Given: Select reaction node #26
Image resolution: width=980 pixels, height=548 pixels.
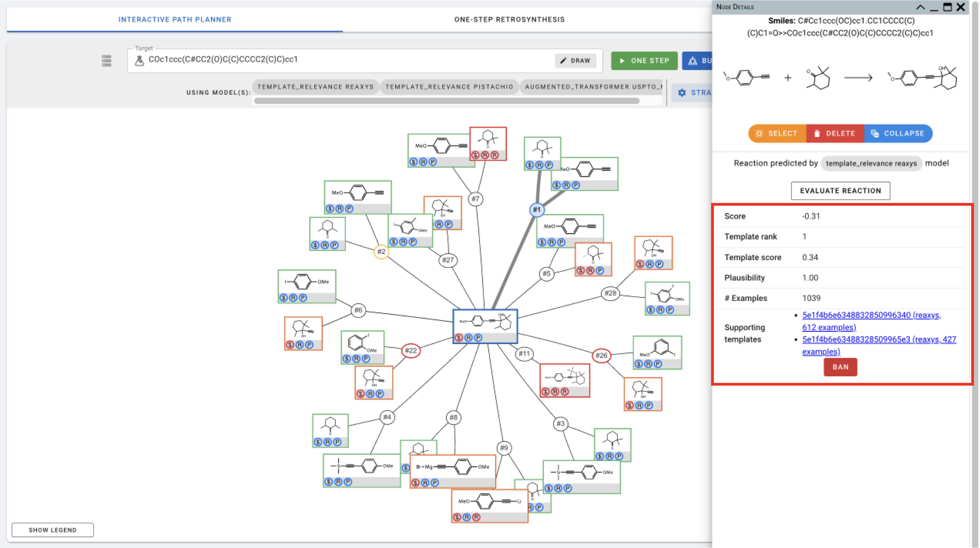Looking at the screenshot, I should point(601,355).
